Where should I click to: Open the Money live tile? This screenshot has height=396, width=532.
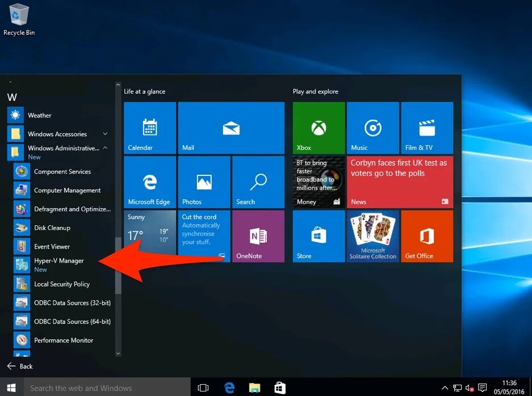tap(319, 182)
